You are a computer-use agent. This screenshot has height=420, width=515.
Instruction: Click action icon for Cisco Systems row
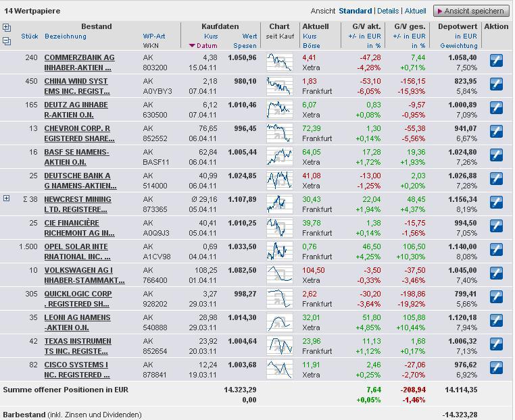(496, 368)
